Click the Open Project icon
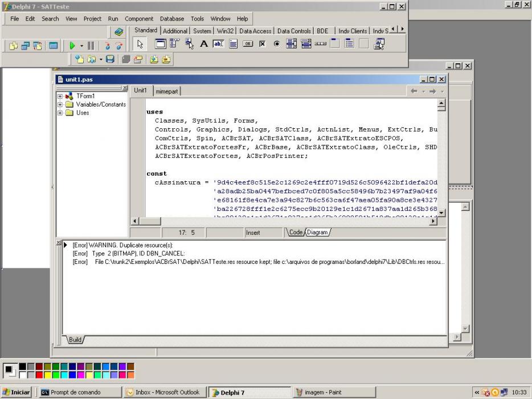This screenshot has width=532, height=399. [138, 59]
